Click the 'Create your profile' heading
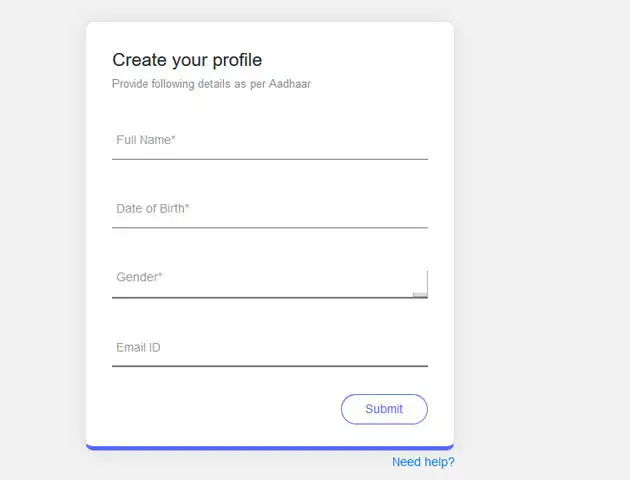 click(187, 60)
